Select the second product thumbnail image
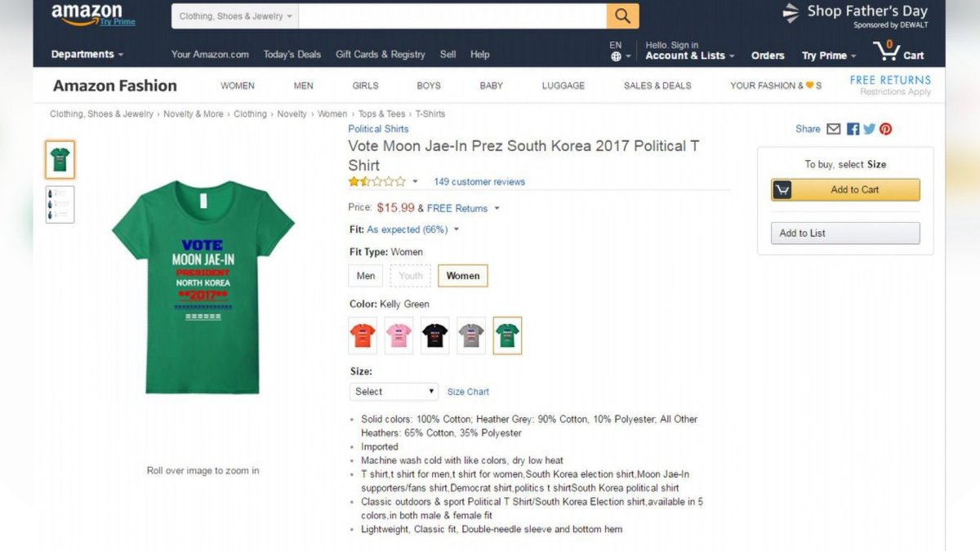Image resolution: width=980 pixels, height=551 pixels. 60,205
